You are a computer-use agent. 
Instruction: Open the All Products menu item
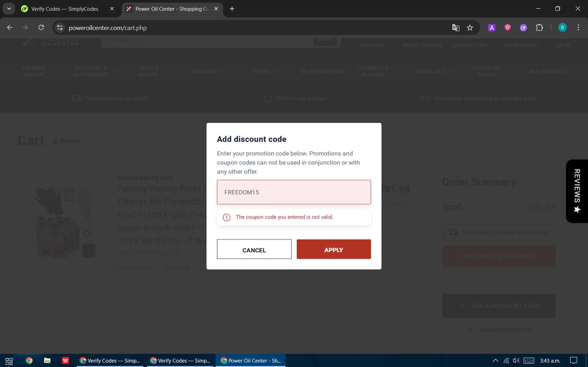click(548, 72)
